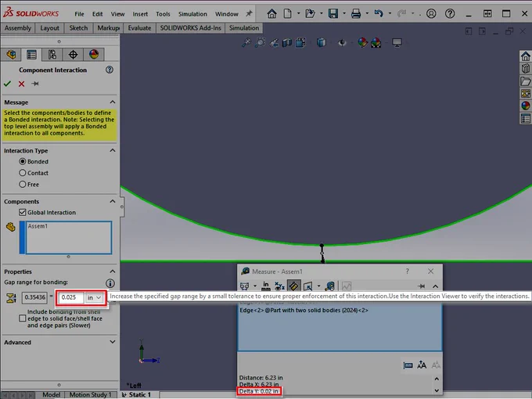The width and height of the screenshot is (532, 399).
Task: Switch to the Sketch ribbon tab
Action: pyautogui.click(x=78, y=28)
